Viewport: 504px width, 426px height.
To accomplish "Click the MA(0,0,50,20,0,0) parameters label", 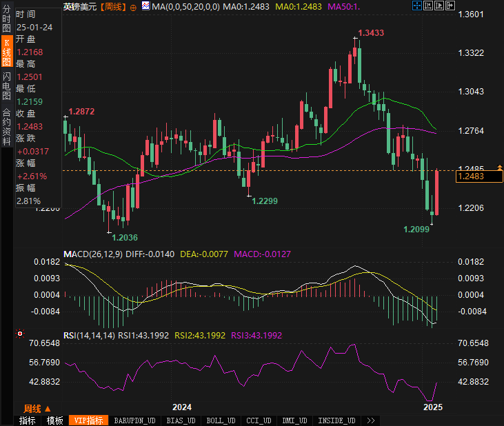I will 185,7.
